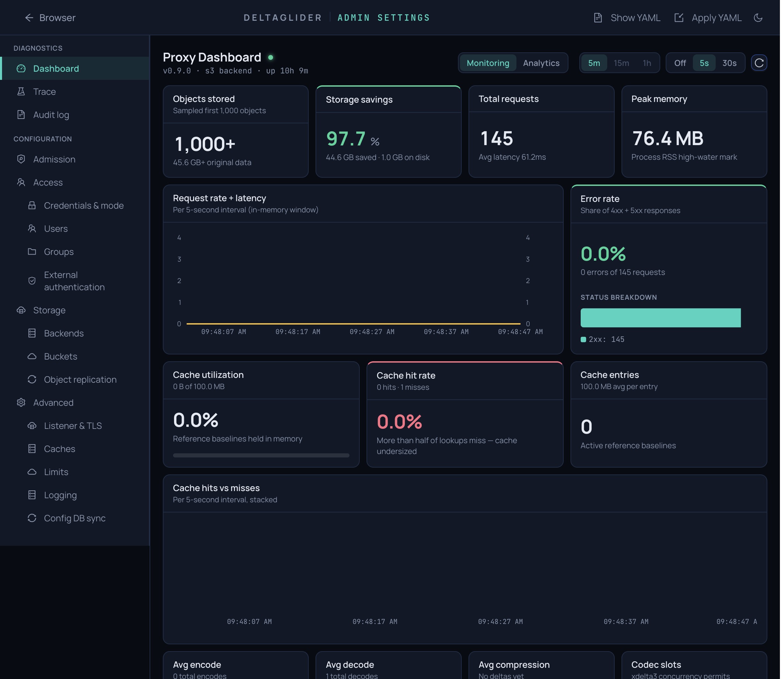The image size is (784, 679).
Task: Click the Audit log document icon
Action: 21,115
